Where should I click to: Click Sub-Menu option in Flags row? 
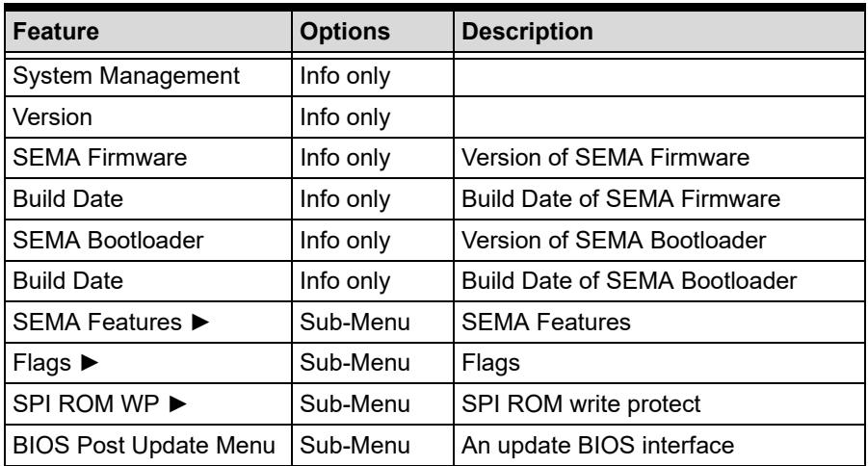tap(355, 363)
